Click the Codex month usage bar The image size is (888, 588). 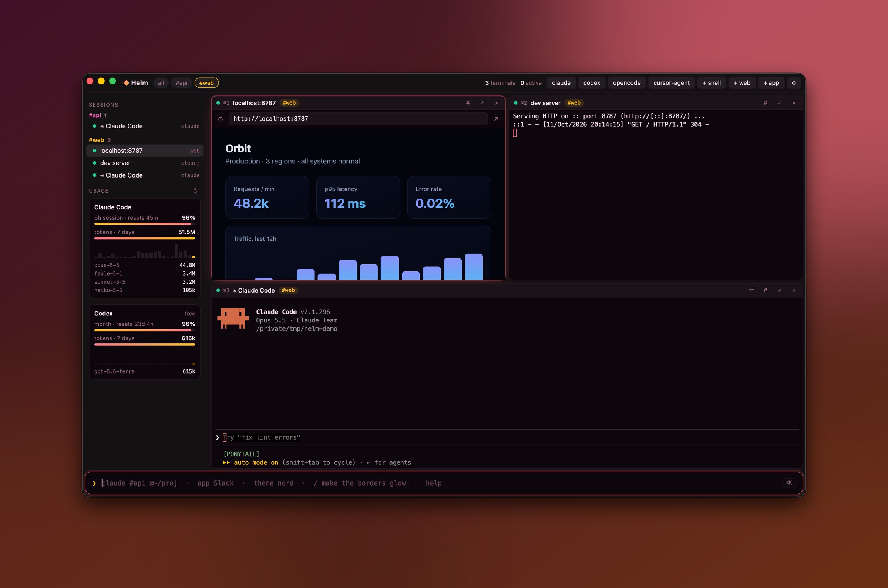144,330
